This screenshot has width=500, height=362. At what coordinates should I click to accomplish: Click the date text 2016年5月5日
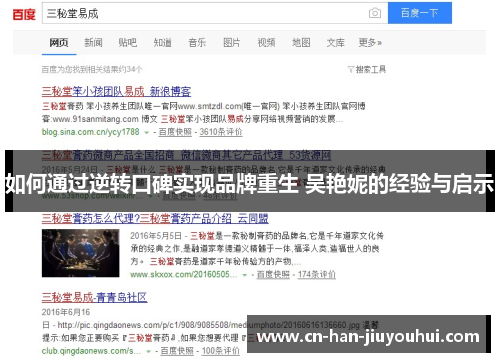point(155,236)
